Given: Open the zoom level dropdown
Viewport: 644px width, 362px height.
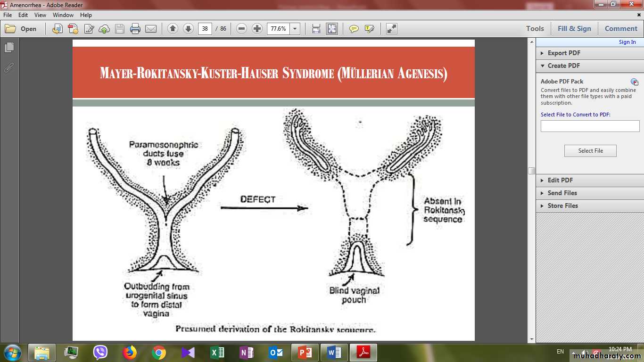Looking at the screenshot, I should (x=295, y=29).
